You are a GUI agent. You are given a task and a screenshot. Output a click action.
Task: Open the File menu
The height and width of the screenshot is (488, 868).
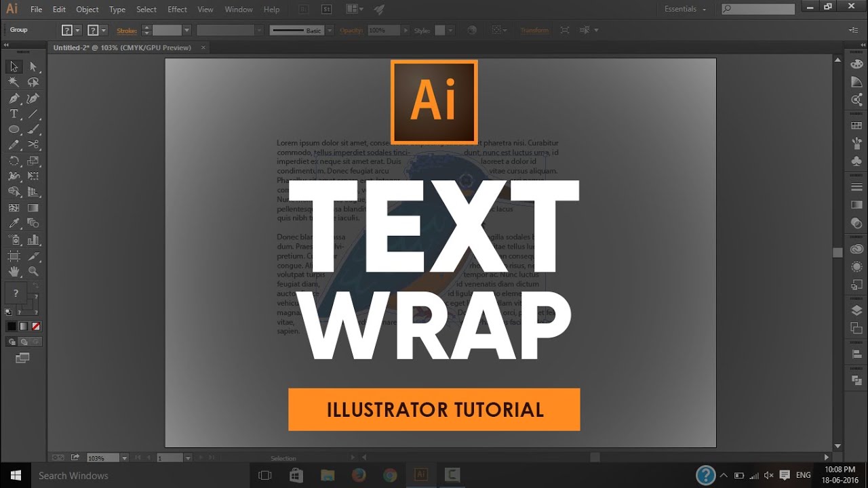point(36,9)
